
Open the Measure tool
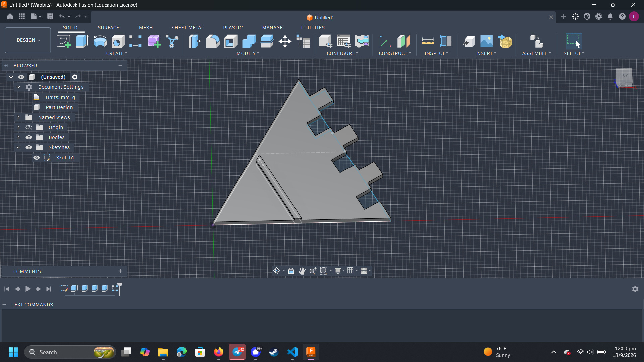[x=428, y=41]
